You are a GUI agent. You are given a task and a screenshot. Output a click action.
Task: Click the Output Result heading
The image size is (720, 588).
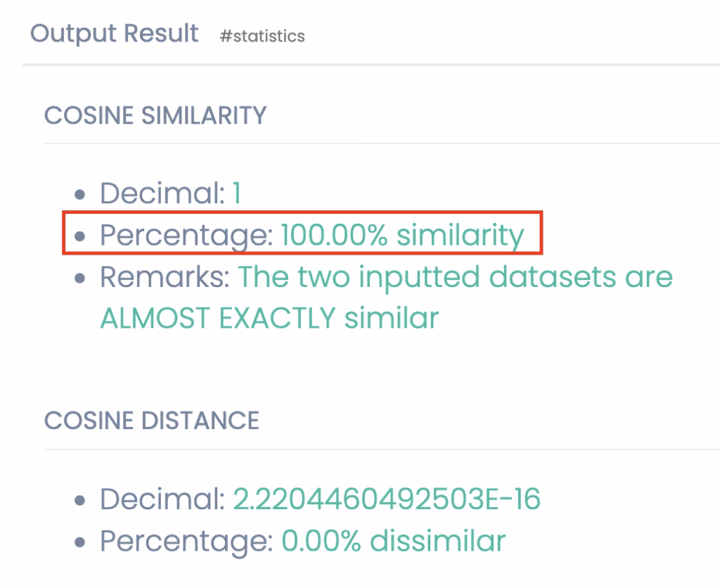[114, 33]
